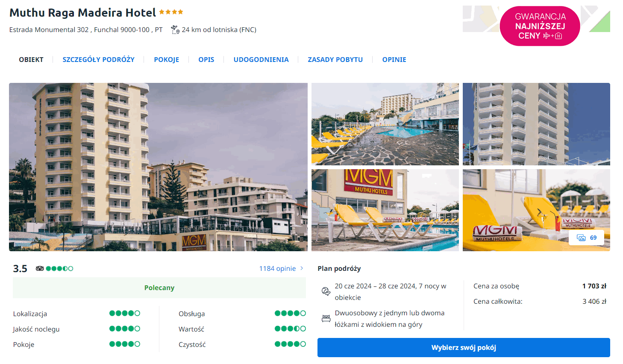Click the Wybierz swój pokój button
The width and height of the screenshot is (623, 364).
pos(464,347)
